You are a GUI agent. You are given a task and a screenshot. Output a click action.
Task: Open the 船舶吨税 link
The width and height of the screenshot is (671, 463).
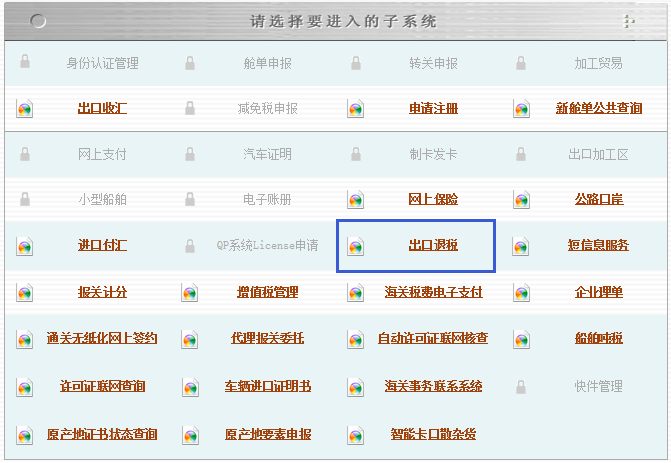[599, 338]
